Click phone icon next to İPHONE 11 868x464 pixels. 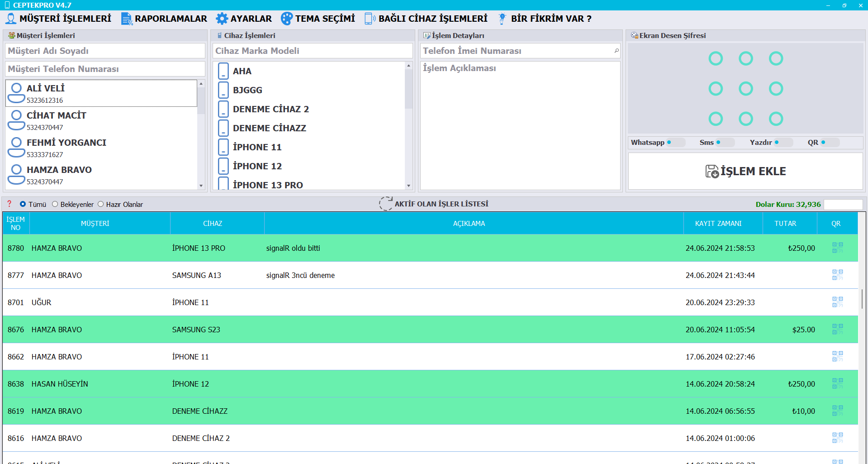223,147
